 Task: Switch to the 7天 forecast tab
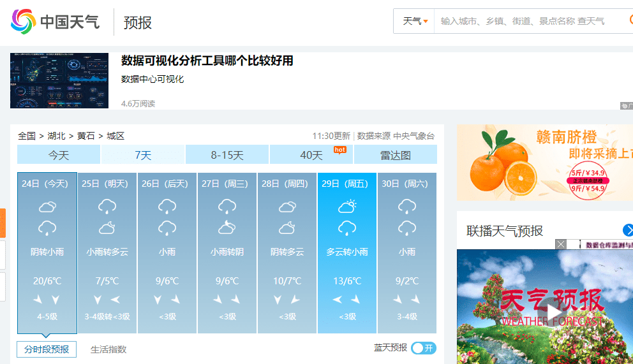coord(143,155)
